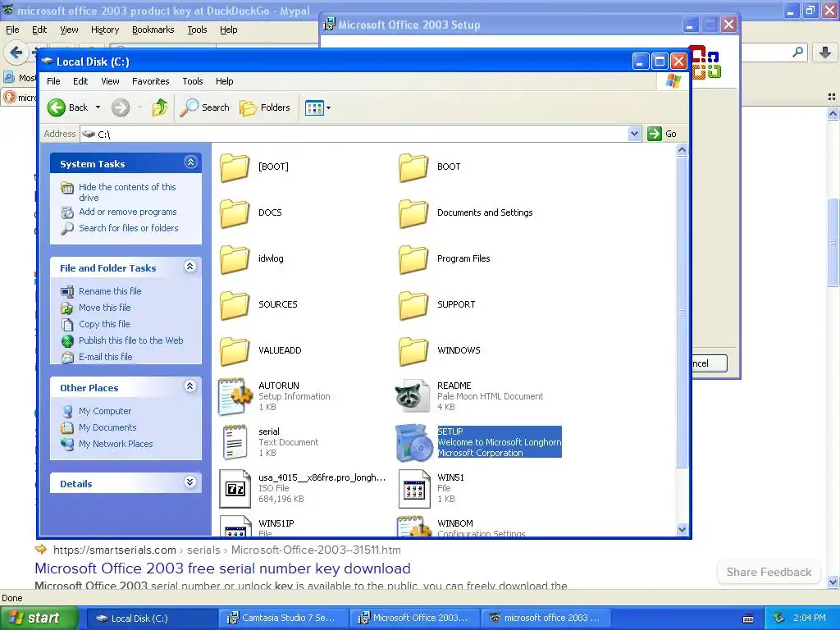840x630 pixels.
Task: Switch to Camtasia Studio 7 taskbar item
Action: [x=283, y=619]
